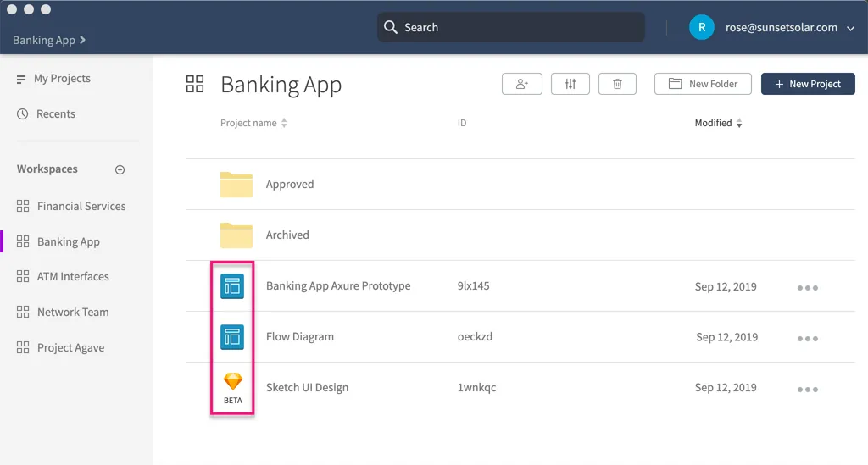The image size is (868, 465).
Task: Click the New Folder button
Action: 703,84
